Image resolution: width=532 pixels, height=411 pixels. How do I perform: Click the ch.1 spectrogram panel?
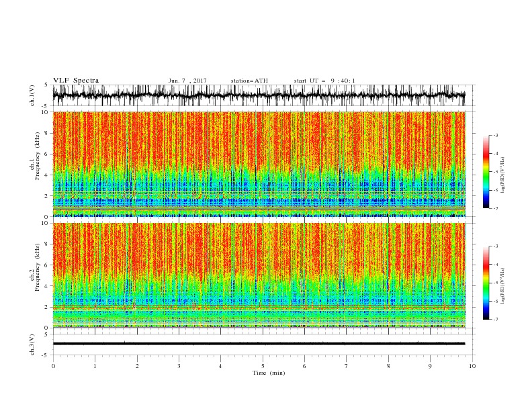click(x=259, y=164)
